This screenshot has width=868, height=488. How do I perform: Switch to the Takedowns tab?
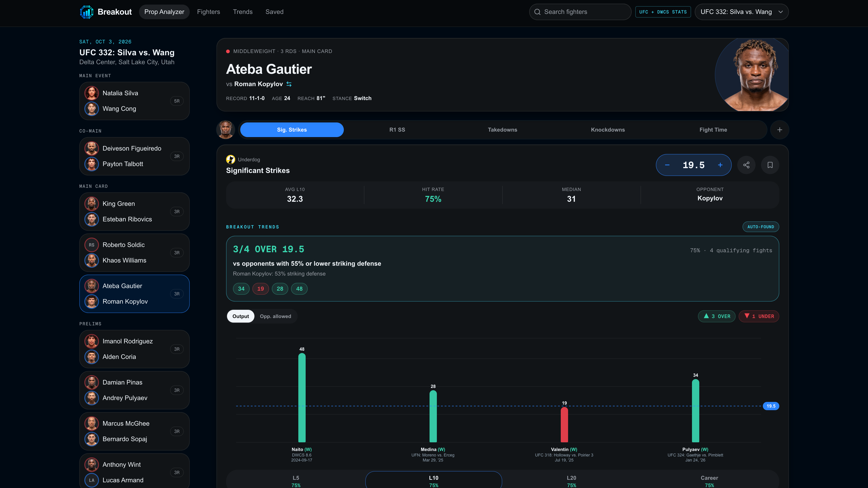coord(502,130)
